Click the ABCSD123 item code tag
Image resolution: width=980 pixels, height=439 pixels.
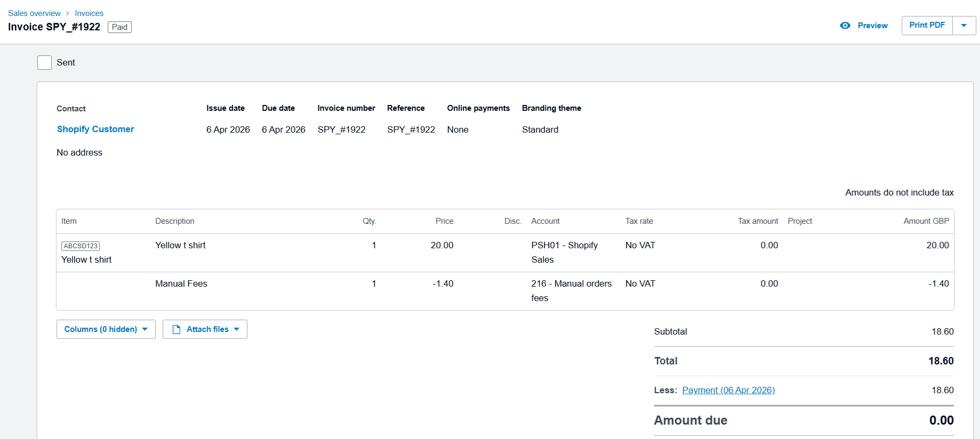pos(81,246)
